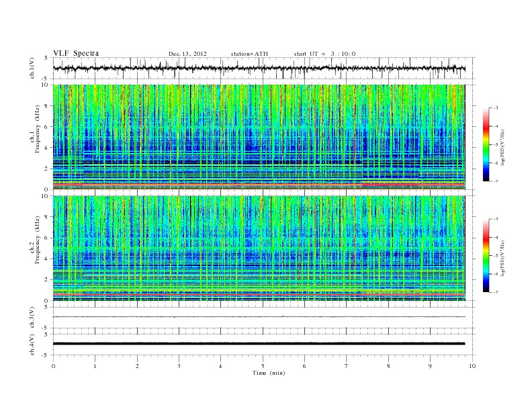Click the "8" tick on the time axis
The image size is (532, 411).
pyautogui.click(x=388, y=366)
